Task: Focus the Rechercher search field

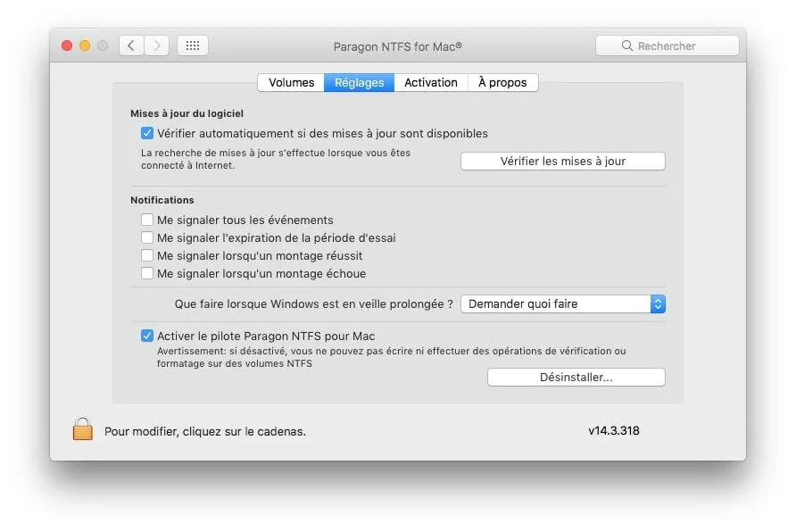Action: pyautogui.click(x=667, y=46)
